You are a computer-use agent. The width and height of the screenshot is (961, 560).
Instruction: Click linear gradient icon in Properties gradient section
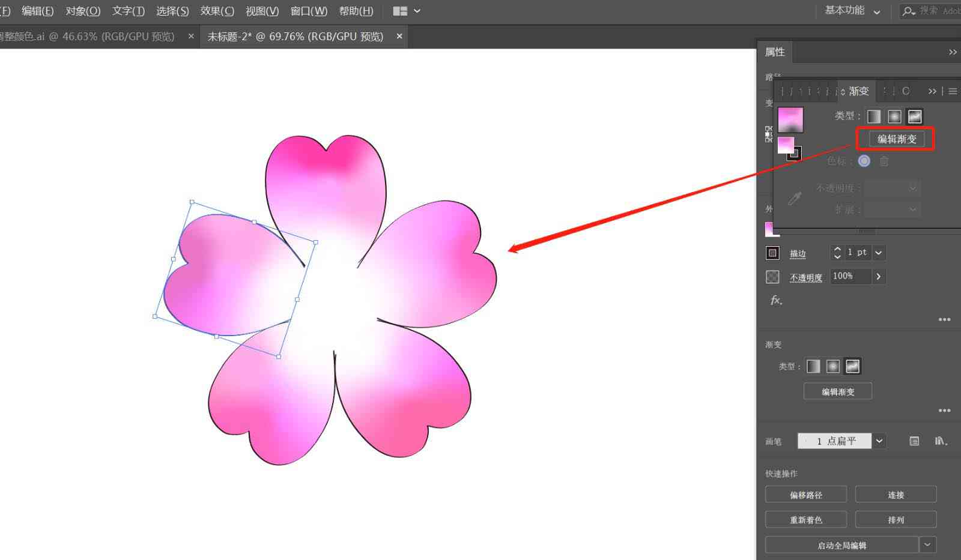813,366
